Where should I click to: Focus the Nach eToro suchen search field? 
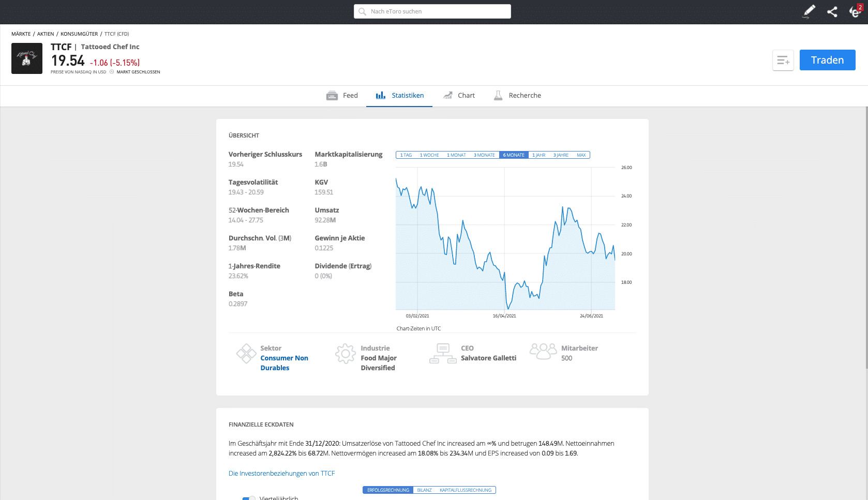432,11
